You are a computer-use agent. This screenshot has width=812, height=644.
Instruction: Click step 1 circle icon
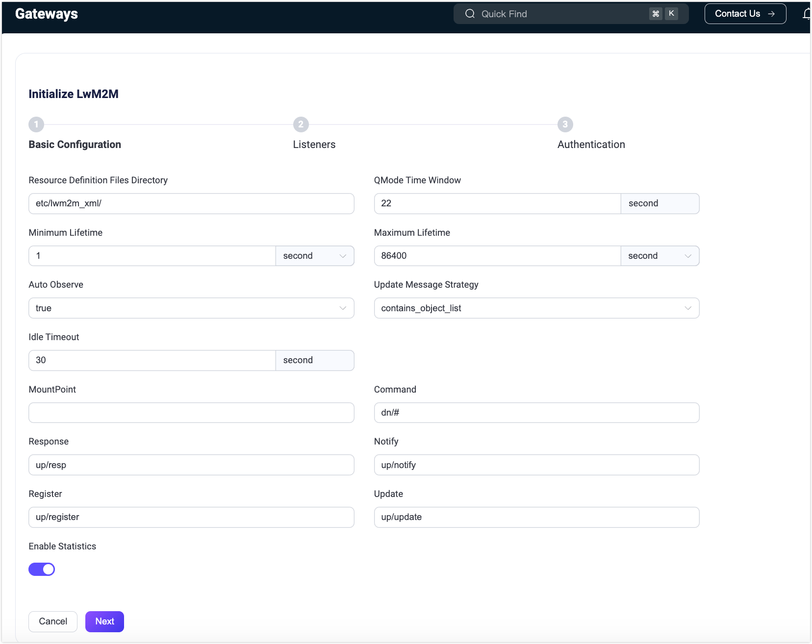36,124
